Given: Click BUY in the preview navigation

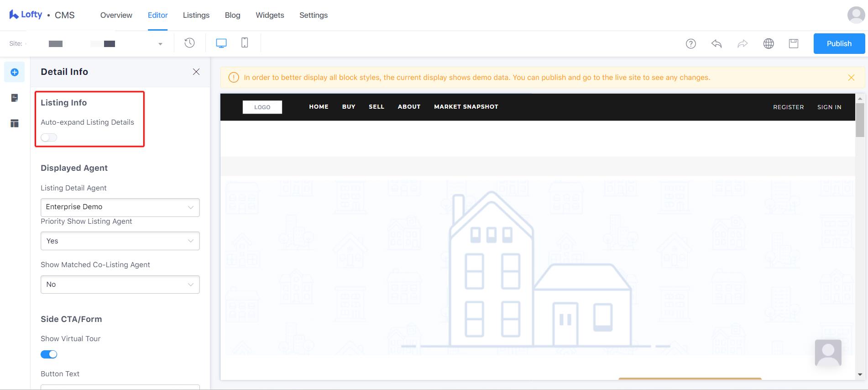Looking at the screenshot, I should (349, 106).
